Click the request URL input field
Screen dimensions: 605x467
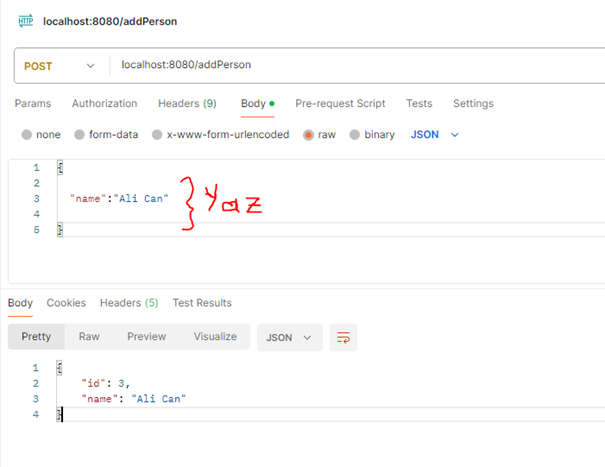(x=350, y=65)
